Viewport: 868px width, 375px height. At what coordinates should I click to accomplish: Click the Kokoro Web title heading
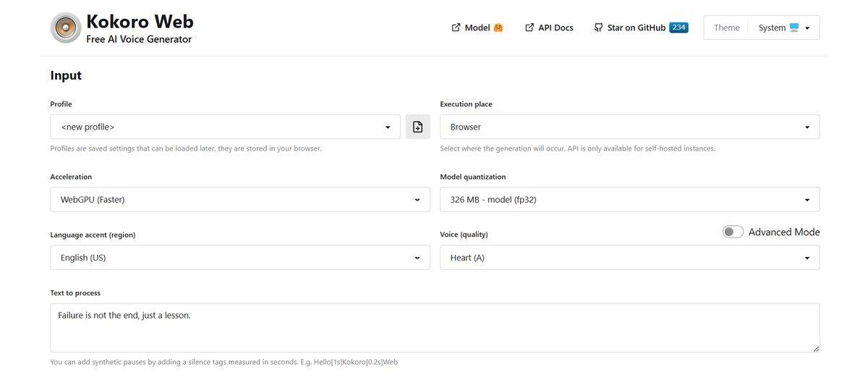click(x=140, y=21)
